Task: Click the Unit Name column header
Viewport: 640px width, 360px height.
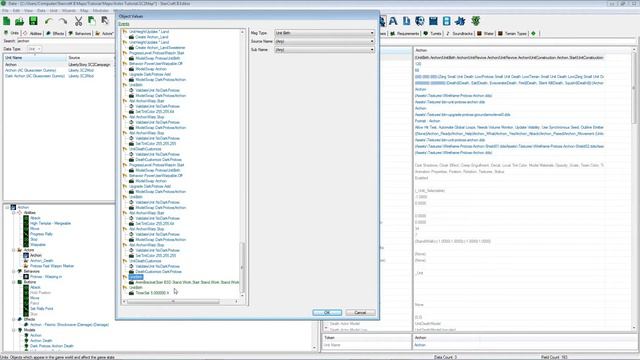Action: (x=35, y=58)
